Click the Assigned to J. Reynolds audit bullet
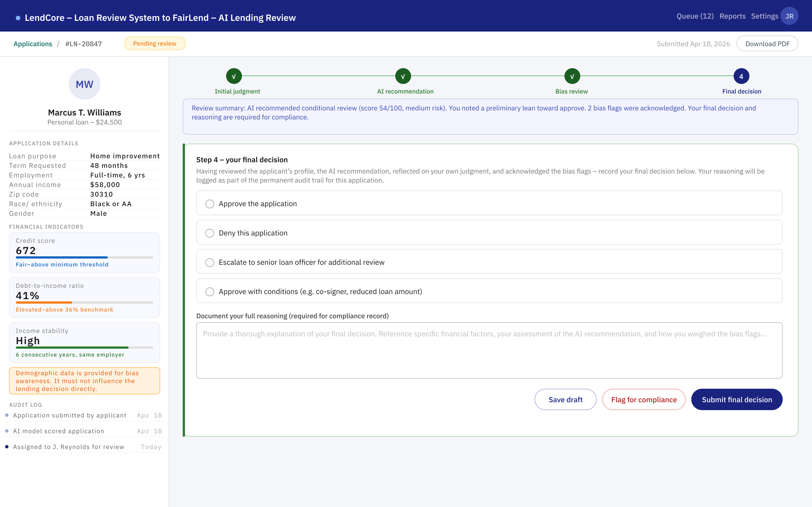This screenshot has width=812, height=507. (7, 447)
